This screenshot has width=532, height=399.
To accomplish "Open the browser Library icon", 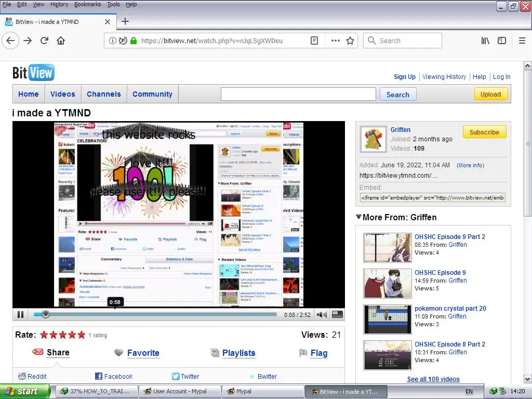I will coord(485,41).
